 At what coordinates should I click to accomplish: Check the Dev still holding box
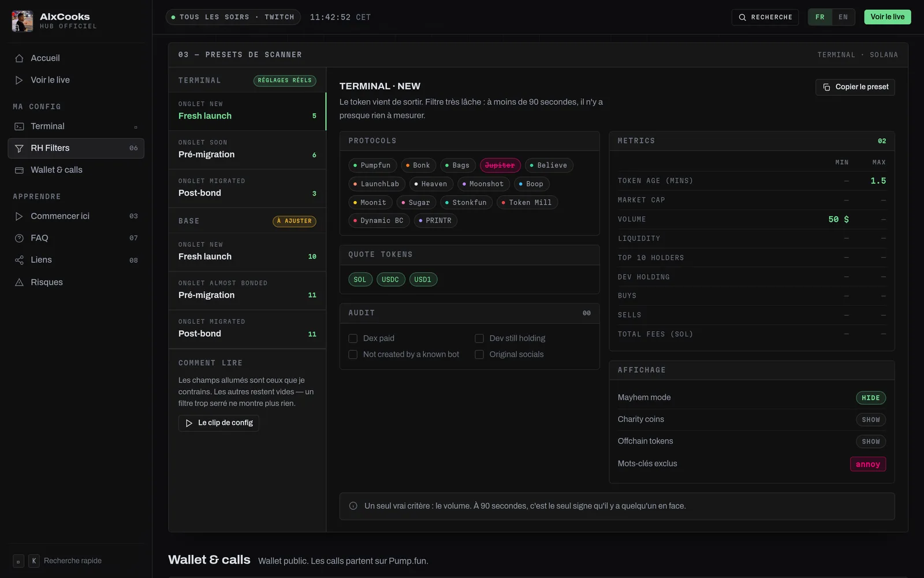point(479,339)
